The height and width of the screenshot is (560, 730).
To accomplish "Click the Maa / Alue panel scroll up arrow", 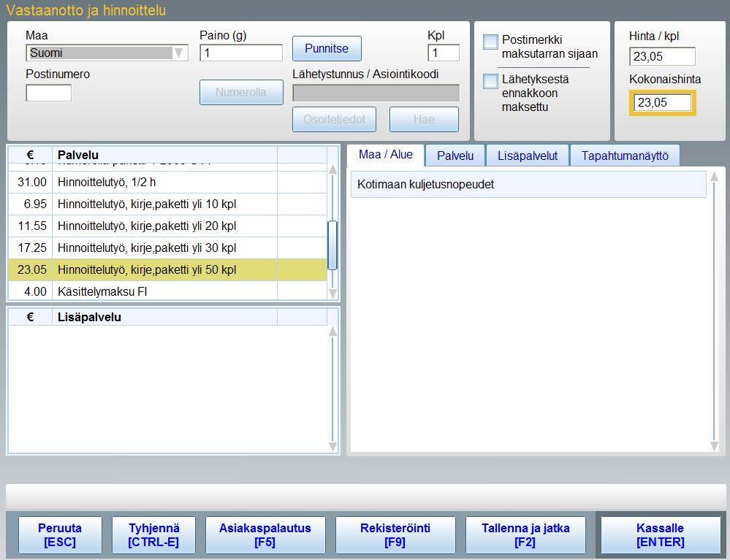I will coord(714,176).
